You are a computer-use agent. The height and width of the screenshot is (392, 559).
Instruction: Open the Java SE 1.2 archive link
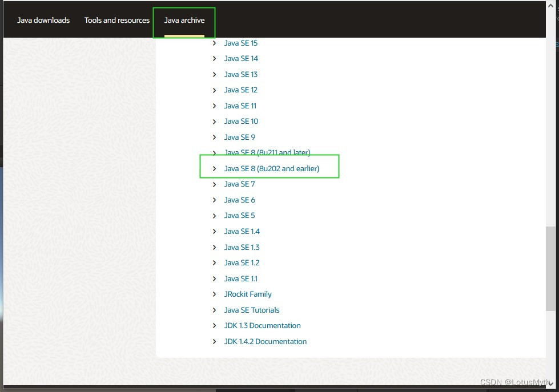pos(242,262)
